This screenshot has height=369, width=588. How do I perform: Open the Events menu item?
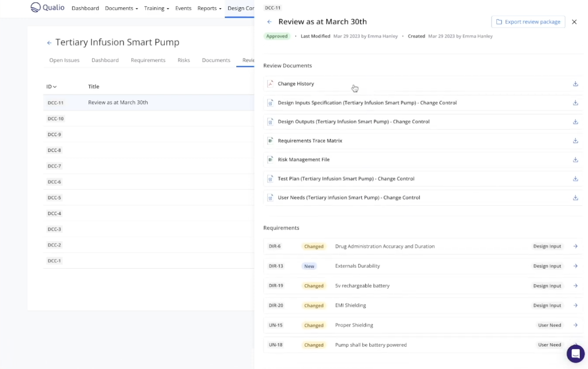coord(183,8)
